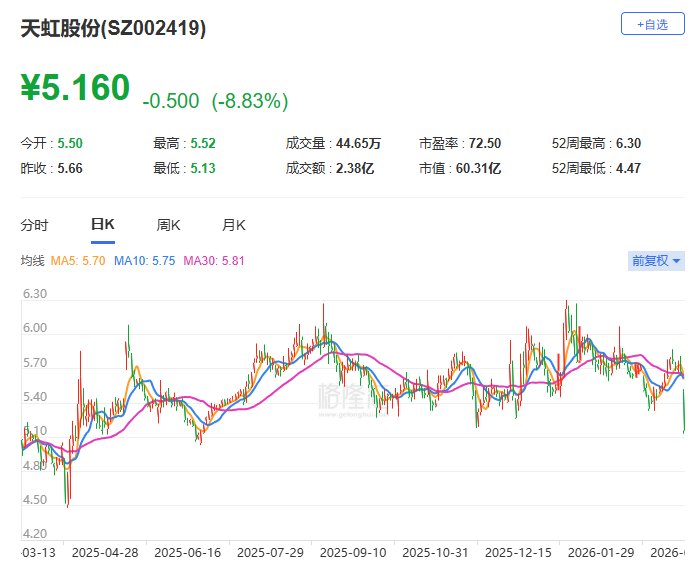The image size is (699, 567).
Task: Select the 日K tab
Action: [102, 225]
